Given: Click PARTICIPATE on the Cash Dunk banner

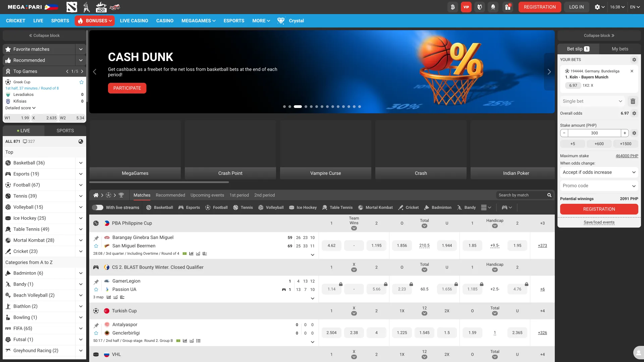Looking at the screenshot, I should pos(127,88).
